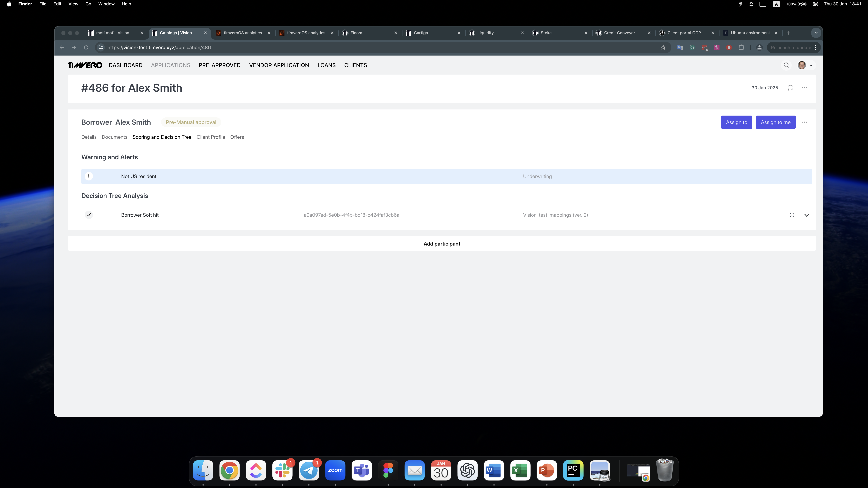Click the Timvero logo
Image resolution: width=868 pixels, height=488 pixels.
point(85,65)
